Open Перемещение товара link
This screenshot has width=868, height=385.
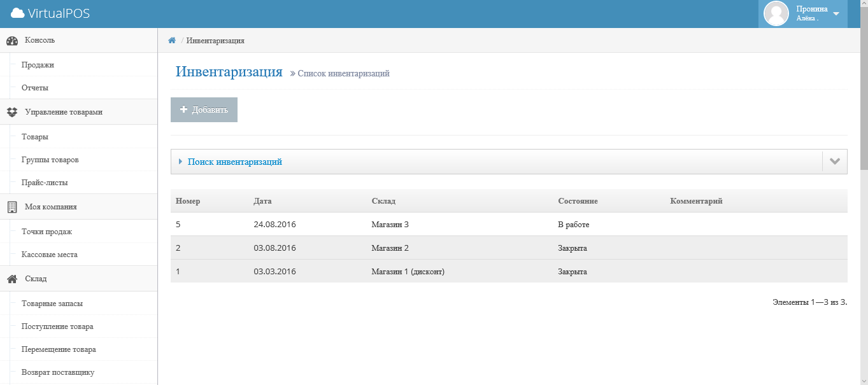click(59, 349)
